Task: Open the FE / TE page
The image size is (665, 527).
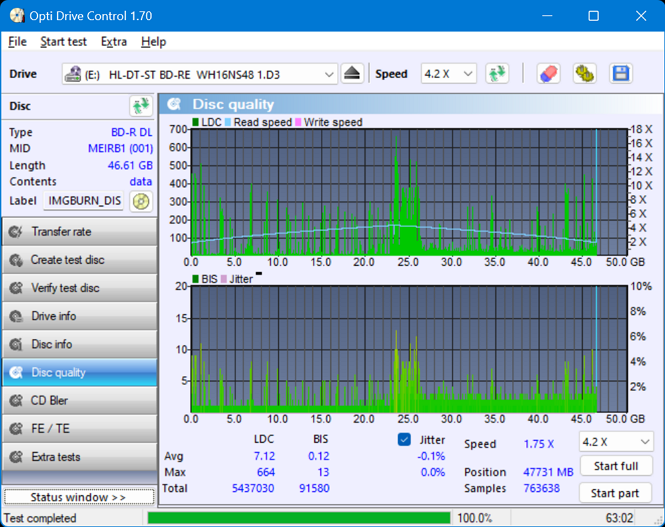Action: point(79,429)
